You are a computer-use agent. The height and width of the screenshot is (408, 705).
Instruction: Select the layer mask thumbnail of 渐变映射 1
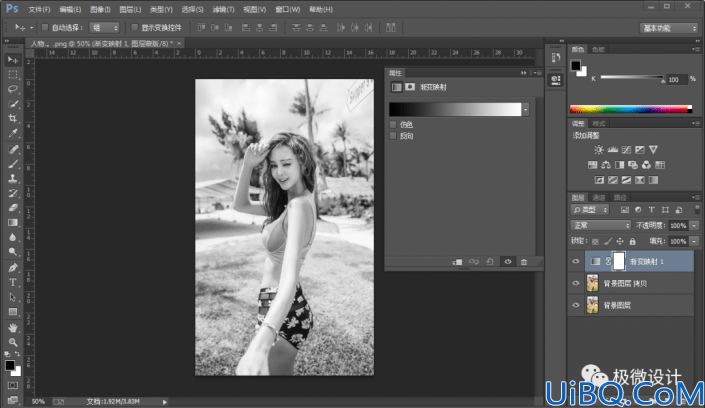pyautogui.click(x=619, y=261)
